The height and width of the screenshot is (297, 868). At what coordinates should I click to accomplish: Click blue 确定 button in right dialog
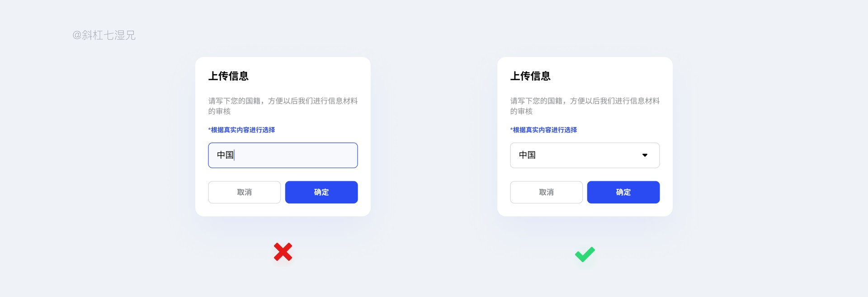(623, 192)
